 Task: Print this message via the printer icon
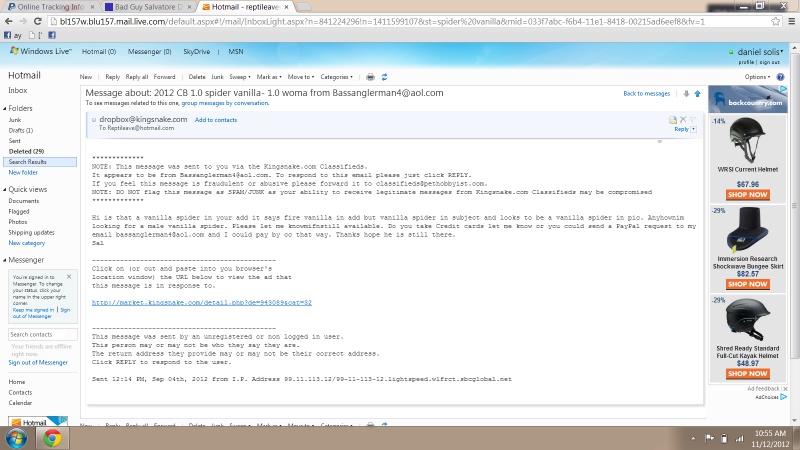370,77
